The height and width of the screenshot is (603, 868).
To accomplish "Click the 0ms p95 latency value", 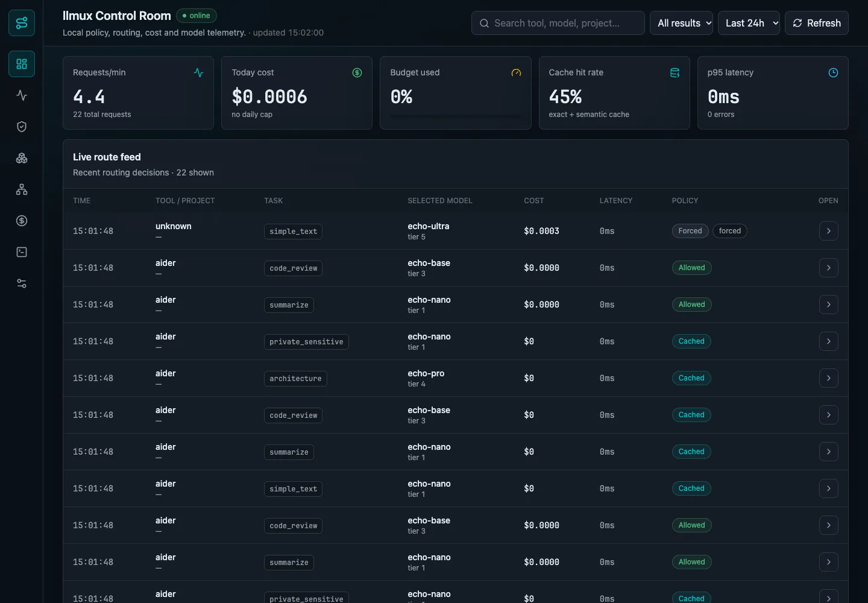I will (x=723, y=96).
